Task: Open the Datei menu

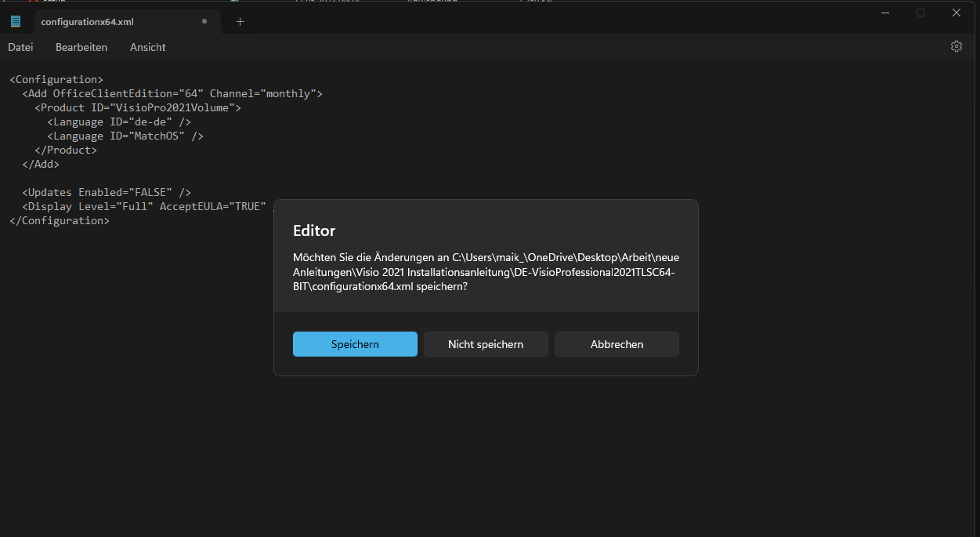Action: (20, 47)
